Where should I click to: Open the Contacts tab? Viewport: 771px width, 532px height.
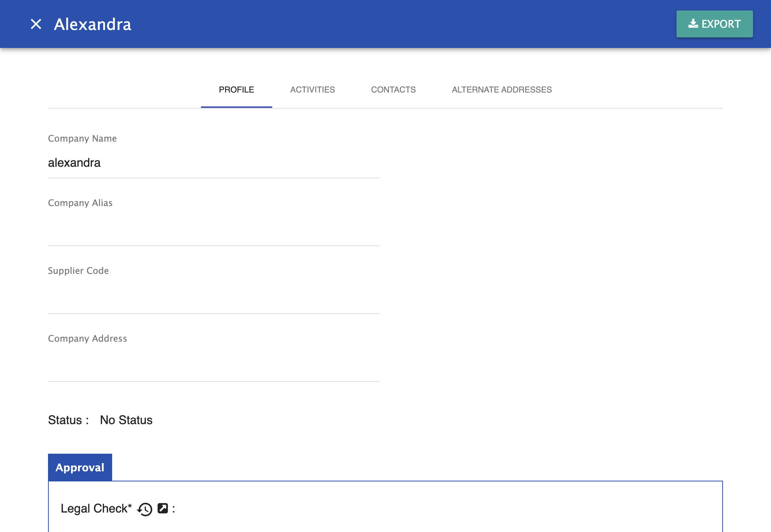click(393, 90)
